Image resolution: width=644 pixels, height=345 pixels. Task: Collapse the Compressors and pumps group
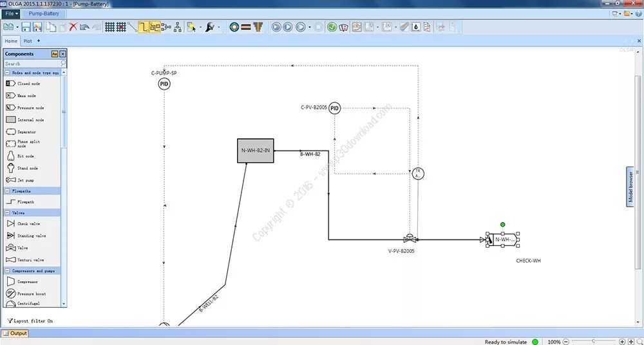tap(7, 271)
